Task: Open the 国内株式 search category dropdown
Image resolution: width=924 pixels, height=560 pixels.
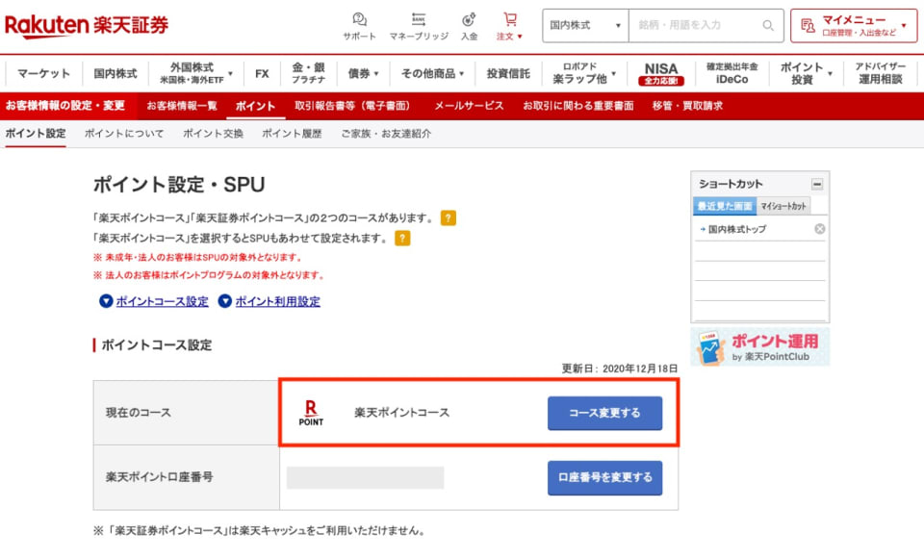Action: tap(585, 25)
